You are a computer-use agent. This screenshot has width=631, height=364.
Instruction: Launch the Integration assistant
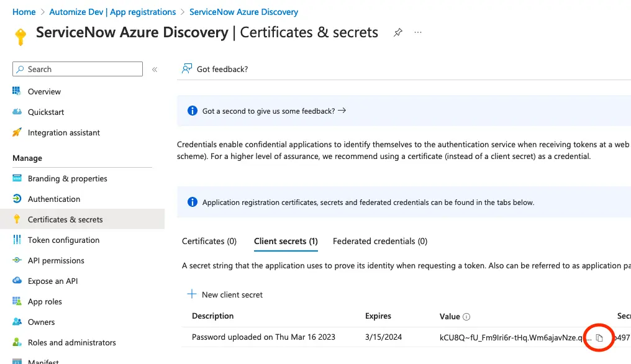[63, 132]
